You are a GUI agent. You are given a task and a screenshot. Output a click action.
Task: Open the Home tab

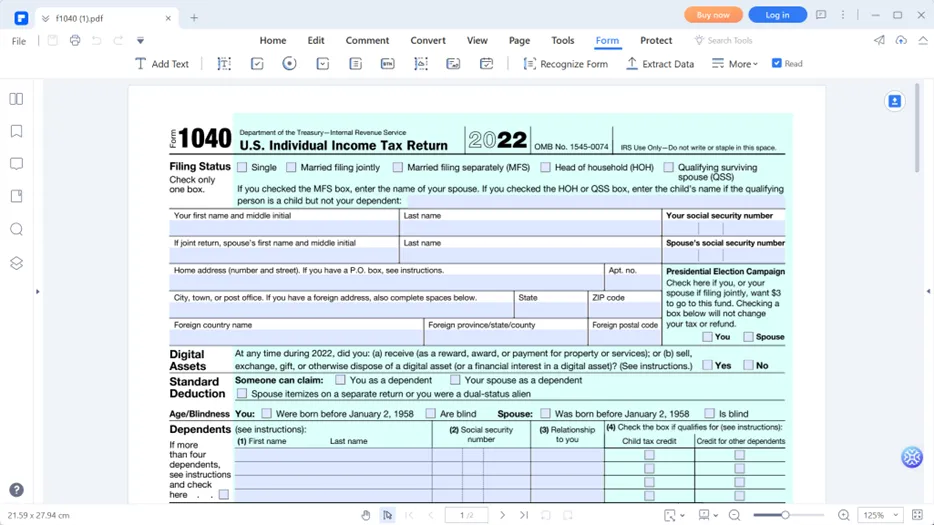273,41
